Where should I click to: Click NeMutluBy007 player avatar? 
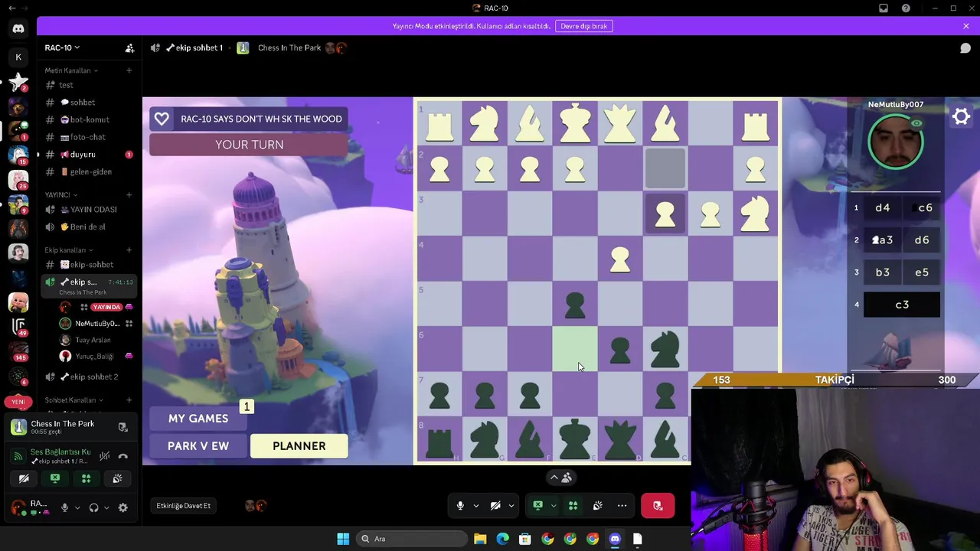coord(896,142)
